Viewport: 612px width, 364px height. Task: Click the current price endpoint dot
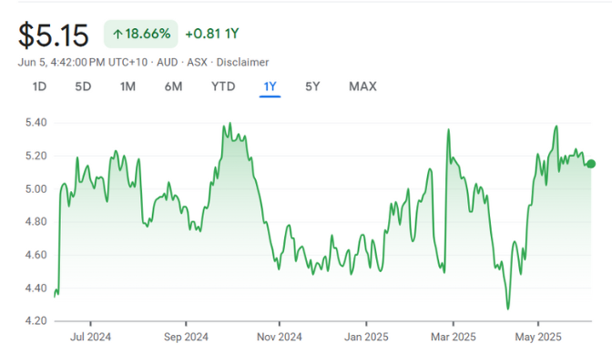coord(591,164)
